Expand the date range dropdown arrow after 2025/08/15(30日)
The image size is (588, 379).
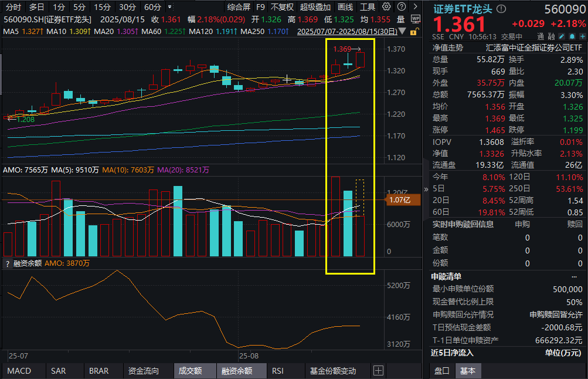[x=403, y=31]
